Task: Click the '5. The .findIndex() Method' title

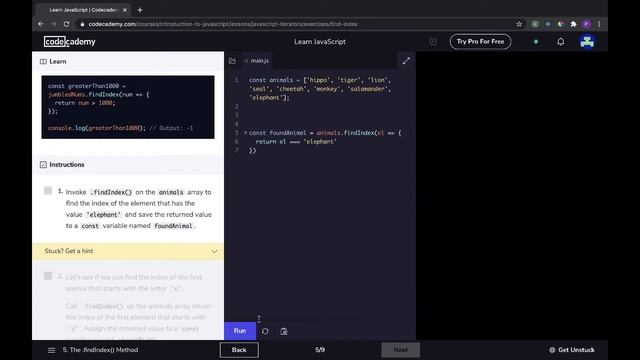Action: coord(100,350)
